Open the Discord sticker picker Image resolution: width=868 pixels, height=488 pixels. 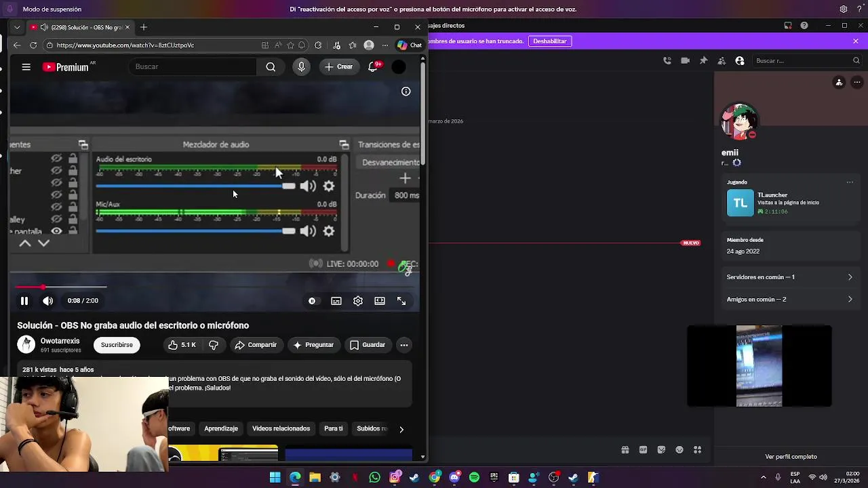tap(661, 449)
